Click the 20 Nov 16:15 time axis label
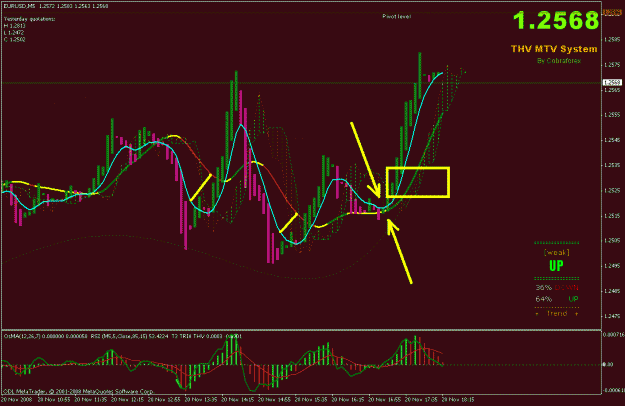 point(347,399)
